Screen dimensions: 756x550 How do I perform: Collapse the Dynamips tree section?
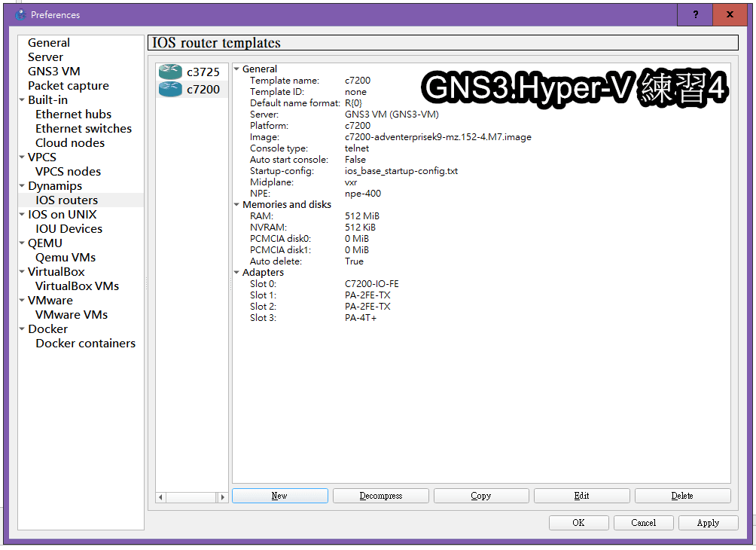click(x=22, y=186)
